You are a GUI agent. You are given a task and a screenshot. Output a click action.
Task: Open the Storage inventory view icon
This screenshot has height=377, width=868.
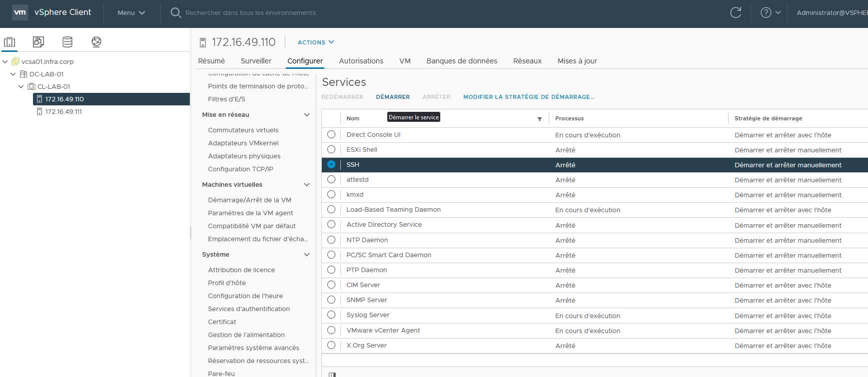(x=67, y=42)
